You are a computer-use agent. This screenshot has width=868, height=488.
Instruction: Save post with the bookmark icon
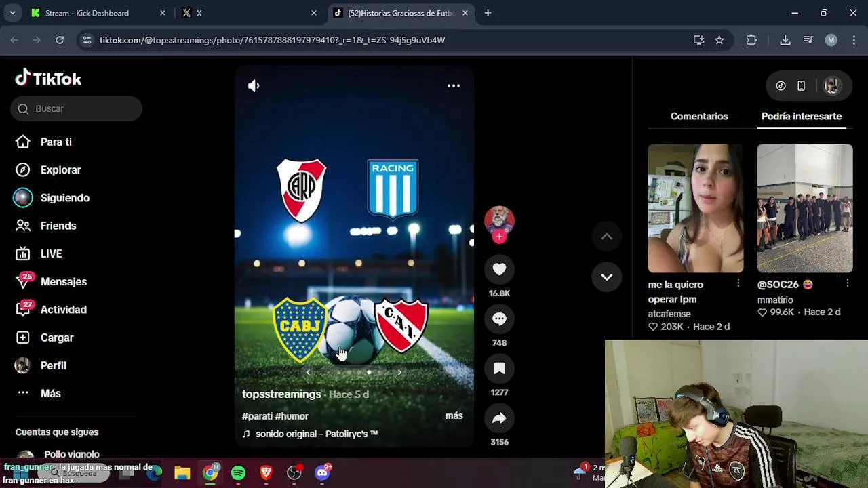(499, 368)
